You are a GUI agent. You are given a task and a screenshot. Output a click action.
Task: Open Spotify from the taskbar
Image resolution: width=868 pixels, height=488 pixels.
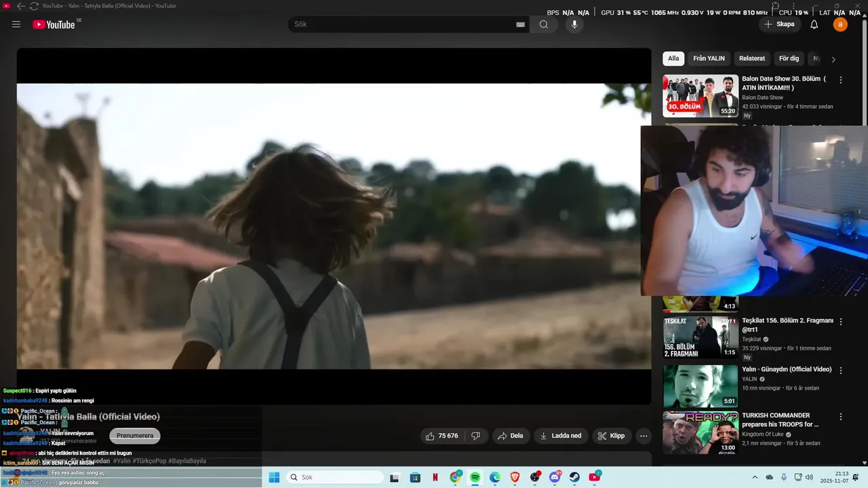[x=475, y=478]
